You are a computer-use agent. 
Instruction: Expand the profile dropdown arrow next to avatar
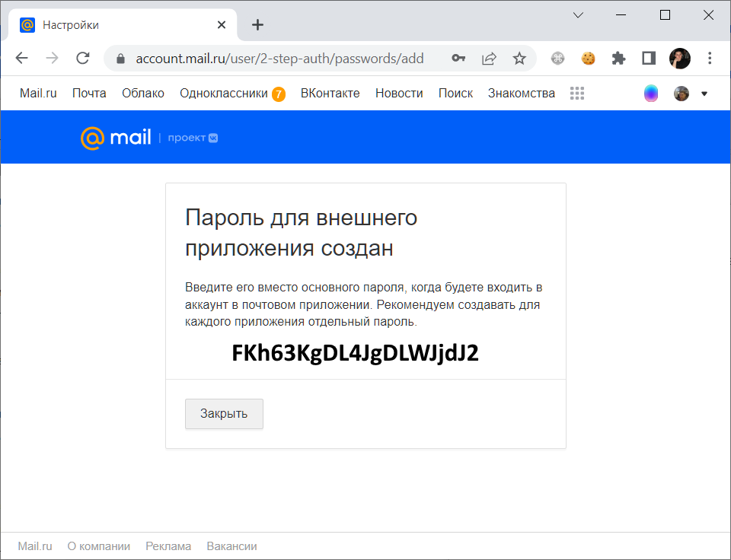[704, 93]
